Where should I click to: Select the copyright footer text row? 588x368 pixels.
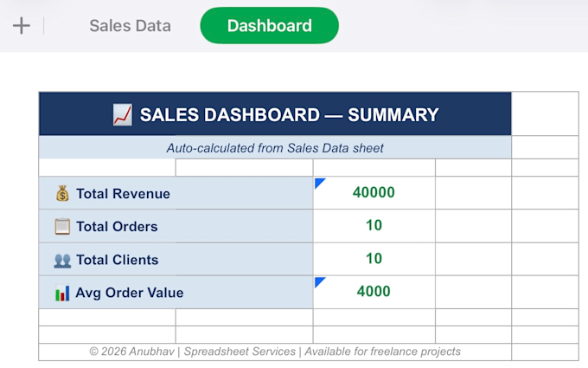pyautogui.click(x=275, y=352)
